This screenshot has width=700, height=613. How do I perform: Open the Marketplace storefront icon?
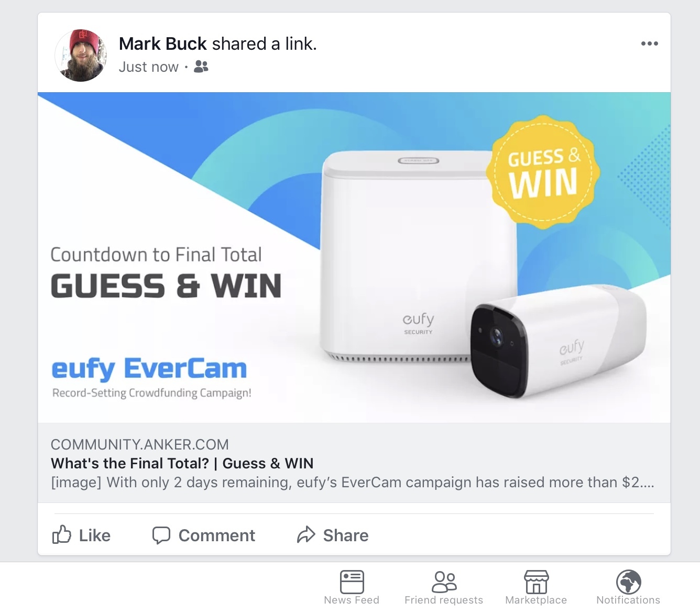[536, 582]
